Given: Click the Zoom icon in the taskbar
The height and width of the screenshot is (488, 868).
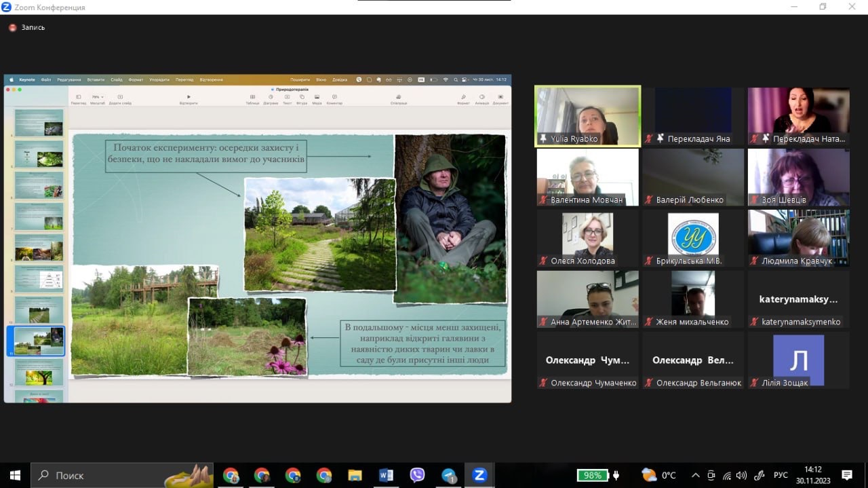Looking at the screenshot, I should pyautogui.click(x=479, y=475).
